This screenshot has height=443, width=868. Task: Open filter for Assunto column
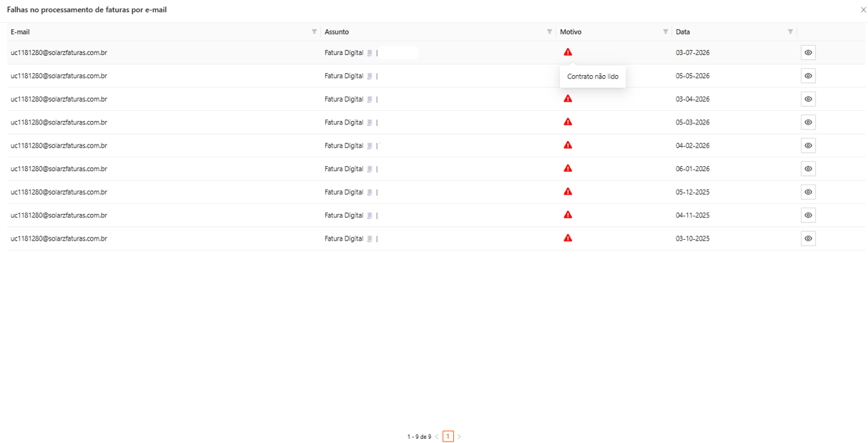click(549, 31)
